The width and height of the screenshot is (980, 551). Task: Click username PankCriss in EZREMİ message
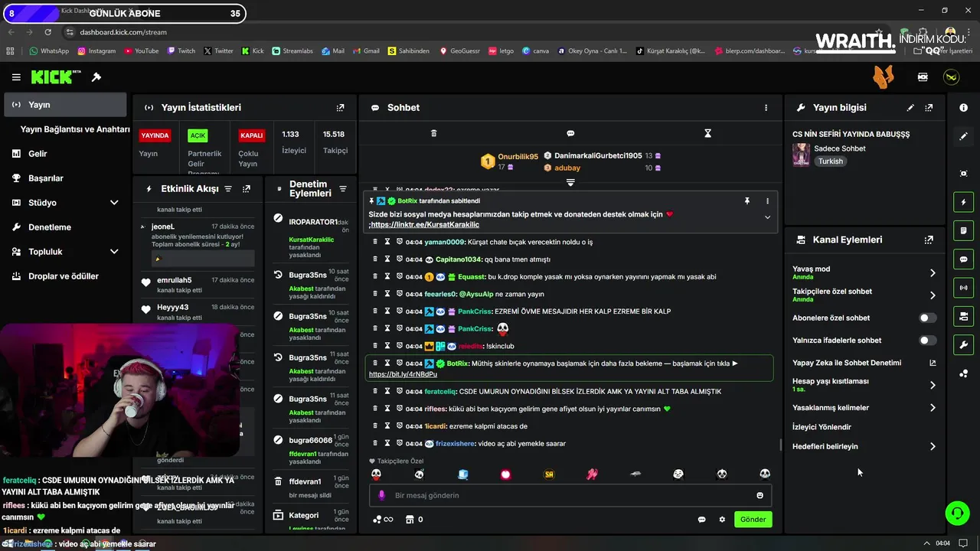click(475, 311)
